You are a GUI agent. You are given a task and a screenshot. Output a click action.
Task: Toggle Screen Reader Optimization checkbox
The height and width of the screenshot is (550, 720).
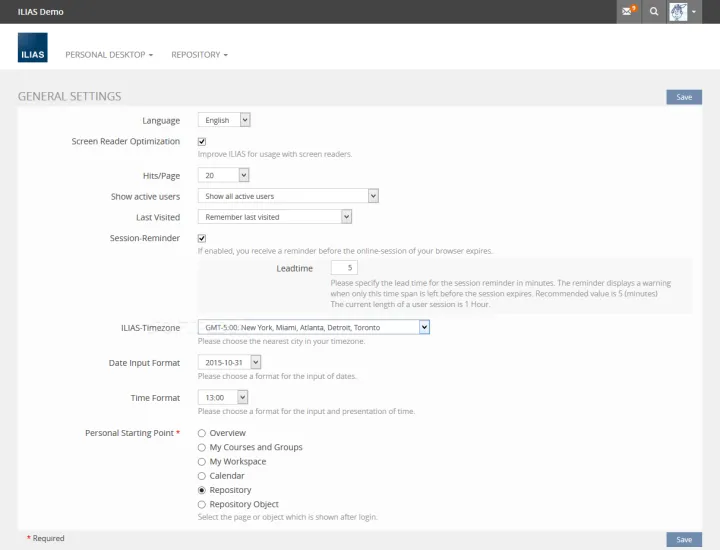(202, 142)
